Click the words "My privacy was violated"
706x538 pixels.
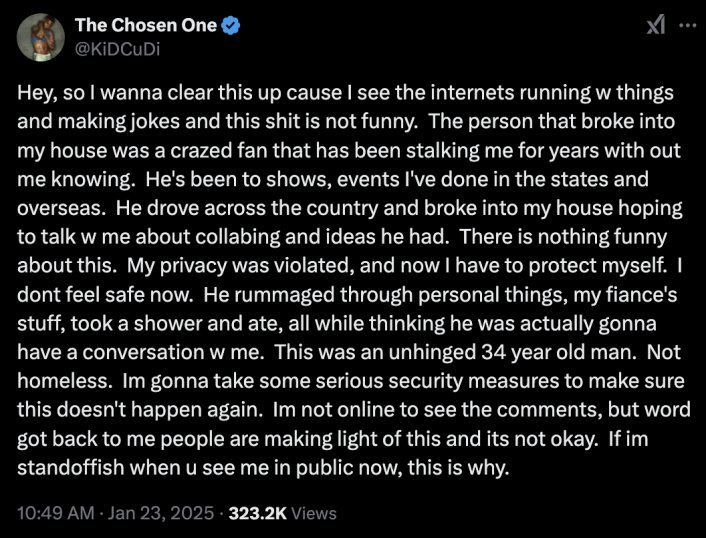pyautogui.click(x=239, y=266)
